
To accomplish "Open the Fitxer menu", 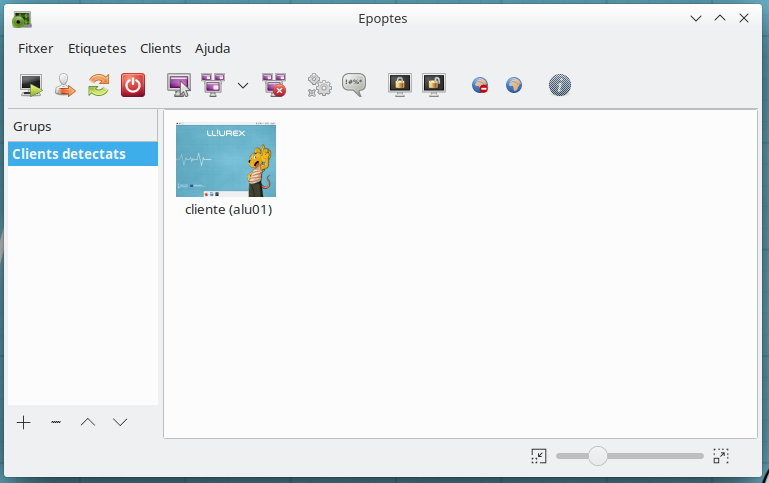I will click(x=35, y=48).
